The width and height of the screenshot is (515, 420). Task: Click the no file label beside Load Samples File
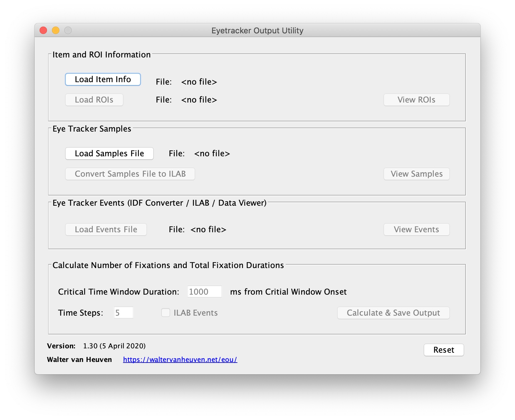[212, 153]
